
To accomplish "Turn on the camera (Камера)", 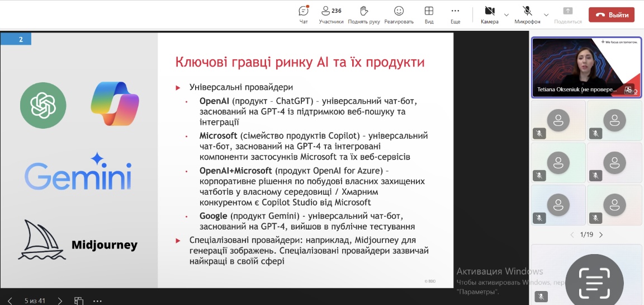I will pos(490,15).
